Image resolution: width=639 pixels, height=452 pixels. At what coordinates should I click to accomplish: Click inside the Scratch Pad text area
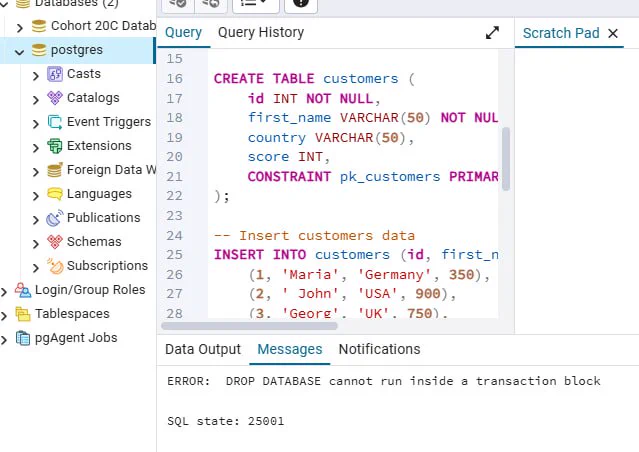tap(577, 191)
